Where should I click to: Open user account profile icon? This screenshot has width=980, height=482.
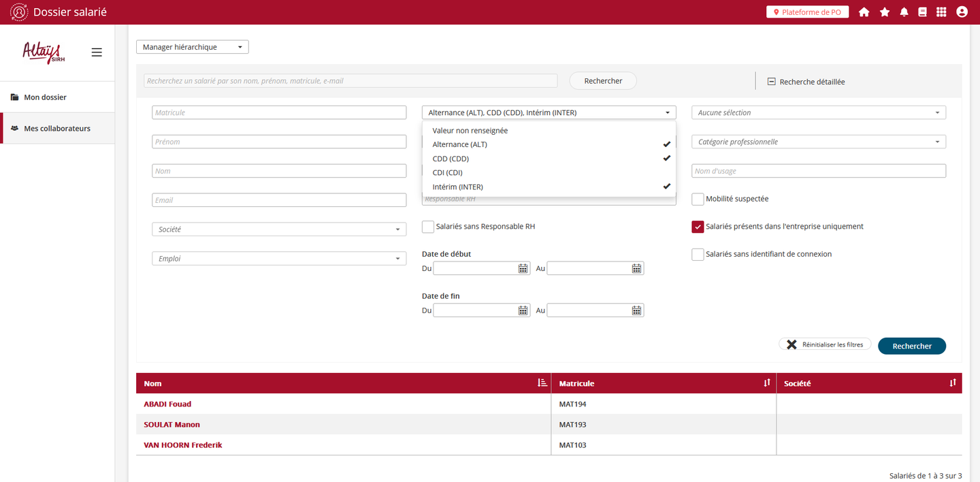[962, 12]
